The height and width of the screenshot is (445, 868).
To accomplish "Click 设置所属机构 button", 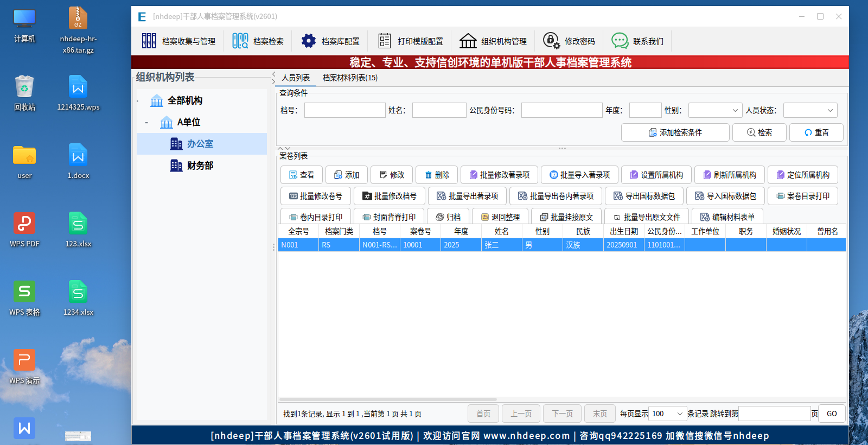I will pos(656,175).
